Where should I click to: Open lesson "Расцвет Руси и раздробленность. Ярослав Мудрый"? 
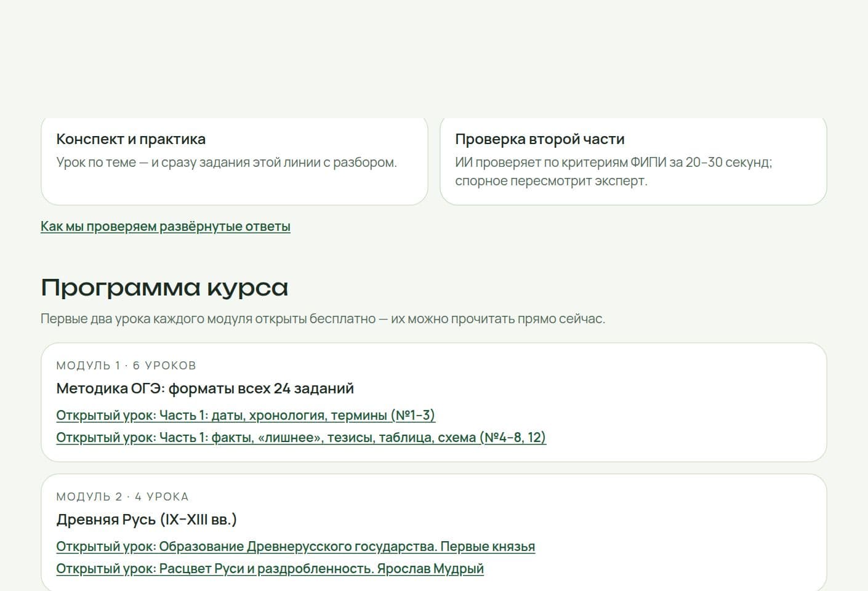270,569
